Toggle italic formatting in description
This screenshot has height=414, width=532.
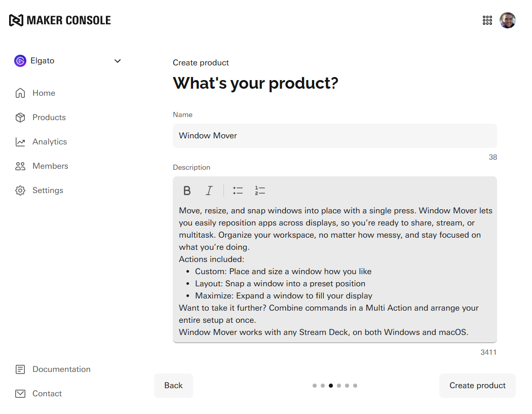[x=209, y=191]
